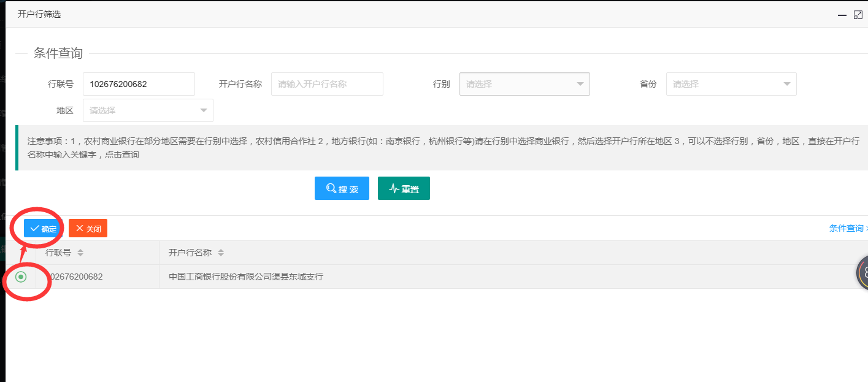Open the 地区 selection dropdown
The height and width of the screenshot is (382, 868).
(148, 110)
